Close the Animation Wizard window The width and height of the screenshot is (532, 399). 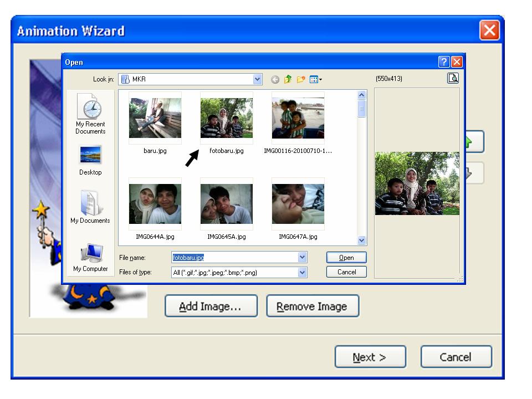(489, 30)
